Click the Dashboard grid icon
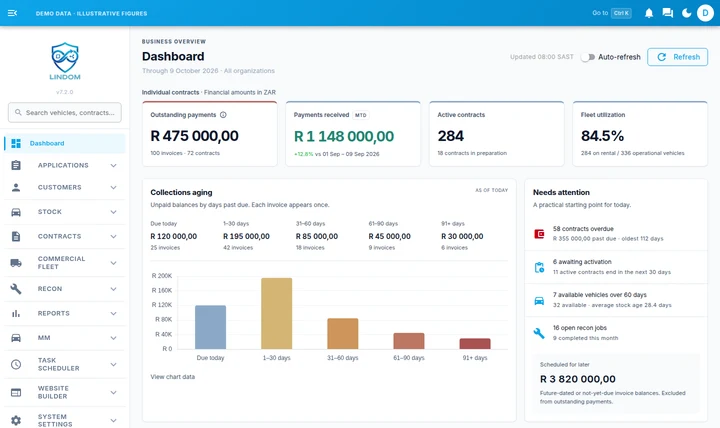 [16, 143]
